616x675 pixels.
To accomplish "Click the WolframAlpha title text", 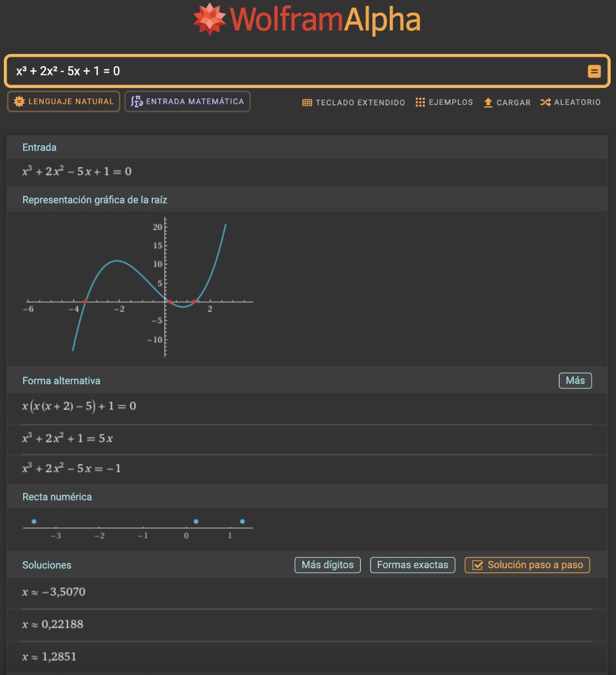I will point(325,20).
